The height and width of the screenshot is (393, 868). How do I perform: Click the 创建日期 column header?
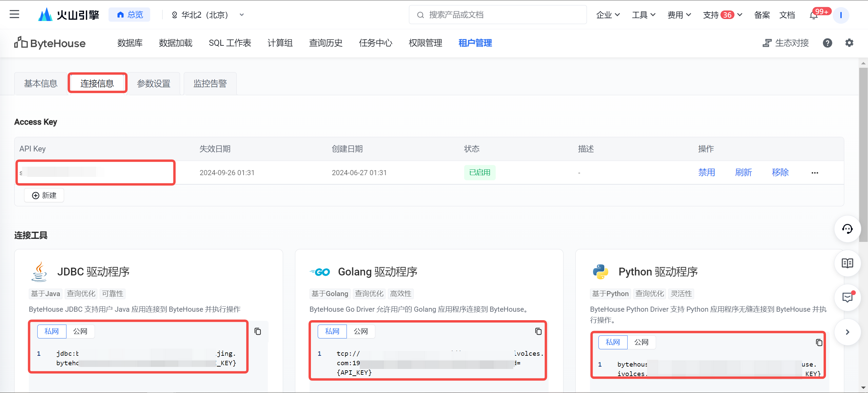[x=347, y=149]
